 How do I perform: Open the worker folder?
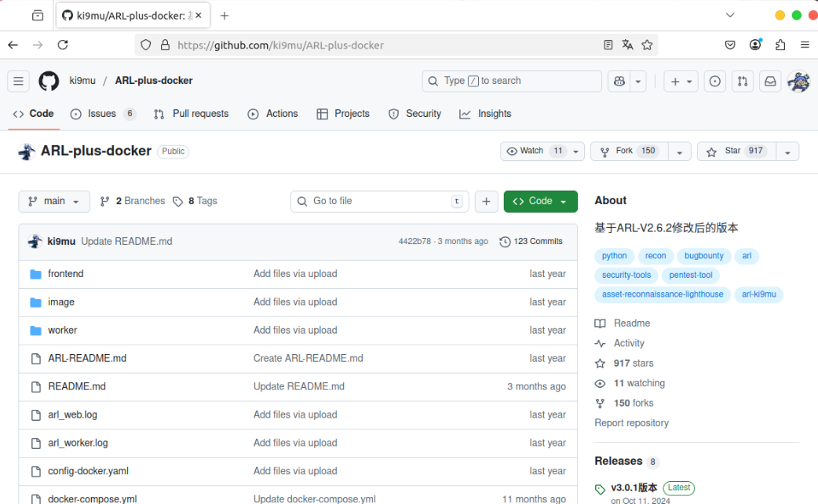[x=63, y=331]
